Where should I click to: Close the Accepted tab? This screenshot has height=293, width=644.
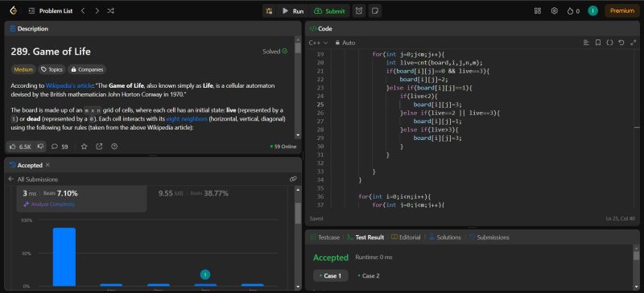[47, 165]
